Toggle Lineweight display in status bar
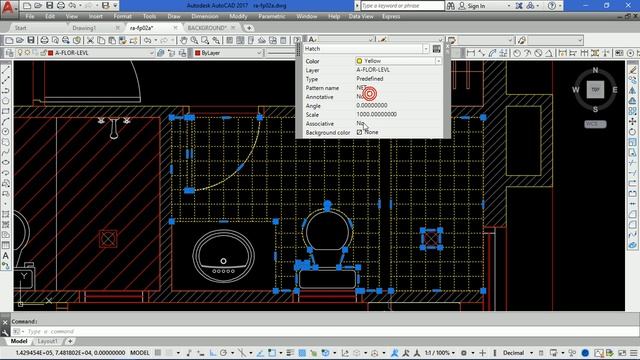 (290, 353)
